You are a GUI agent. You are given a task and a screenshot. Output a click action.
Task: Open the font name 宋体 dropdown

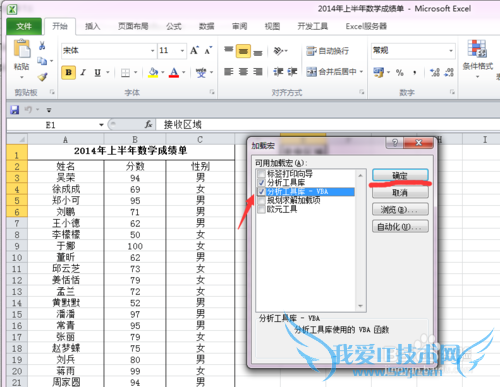152,51
